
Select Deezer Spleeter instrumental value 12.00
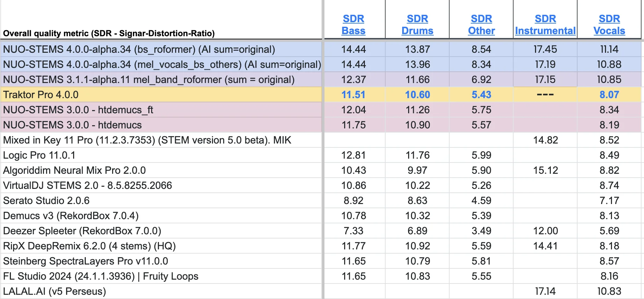point(545,231)
